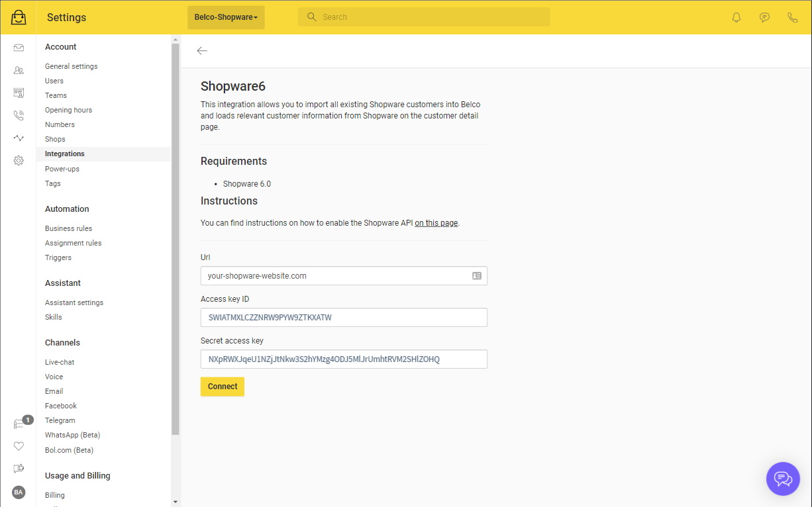Screen dimensions: 812x507
Task: Open Facebook channel settings
Action: point(61,406)
